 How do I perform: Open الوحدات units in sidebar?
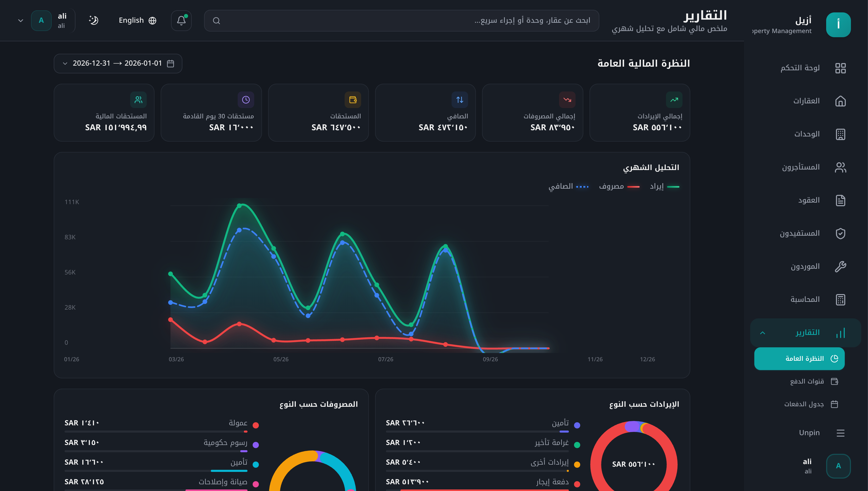pyautogui.click(x=806, y=134)
